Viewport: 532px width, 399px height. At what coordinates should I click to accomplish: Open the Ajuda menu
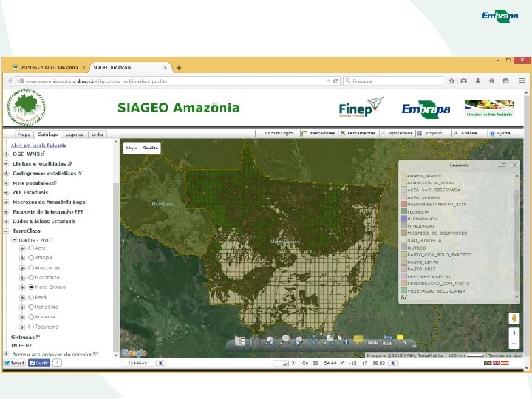[x=500, y=133]
